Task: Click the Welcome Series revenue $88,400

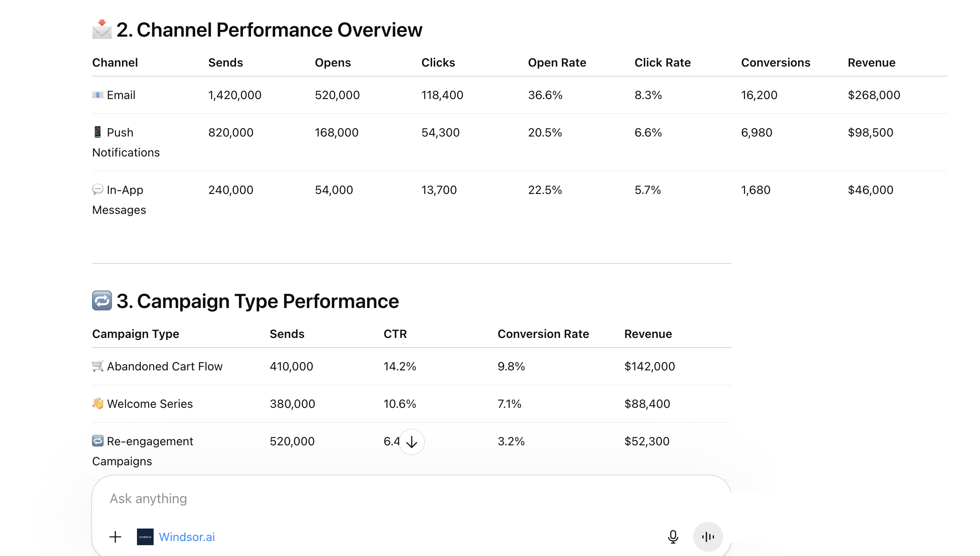Action: click(647, 404)
